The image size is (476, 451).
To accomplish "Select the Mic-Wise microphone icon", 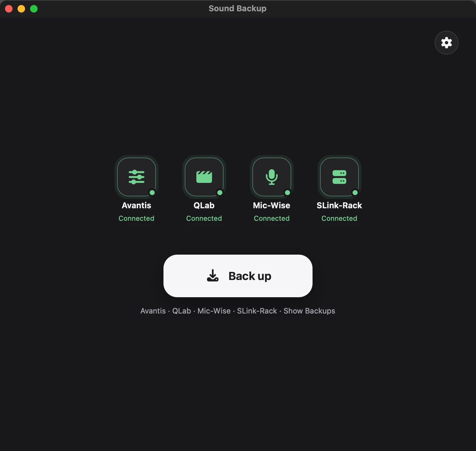I will 272,177.
